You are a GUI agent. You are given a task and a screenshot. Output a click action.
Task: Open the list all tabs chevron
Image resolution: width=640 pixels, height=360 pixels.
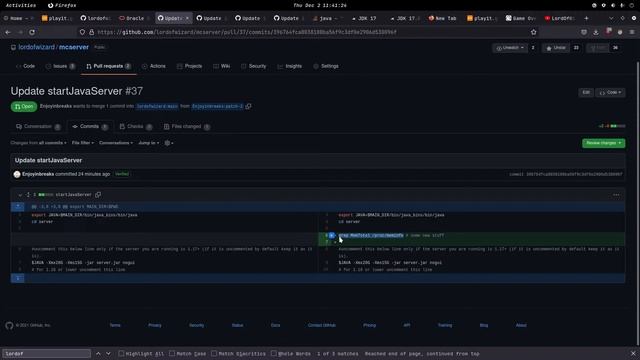[611, 18]
